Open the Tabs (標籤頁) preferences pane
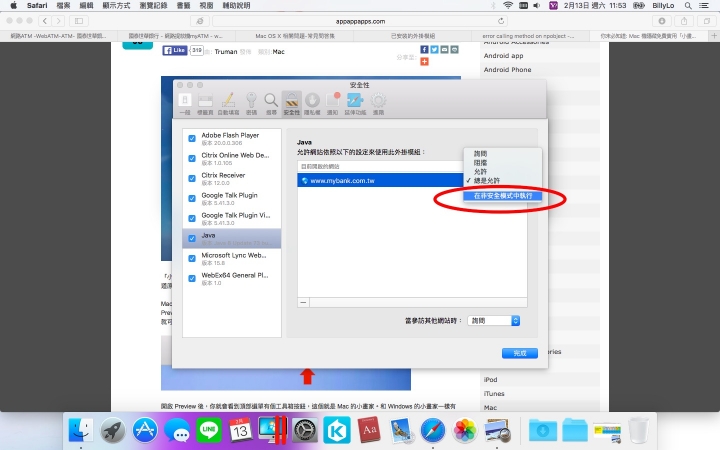Screen dimensions: 720x450 (205, 104)
